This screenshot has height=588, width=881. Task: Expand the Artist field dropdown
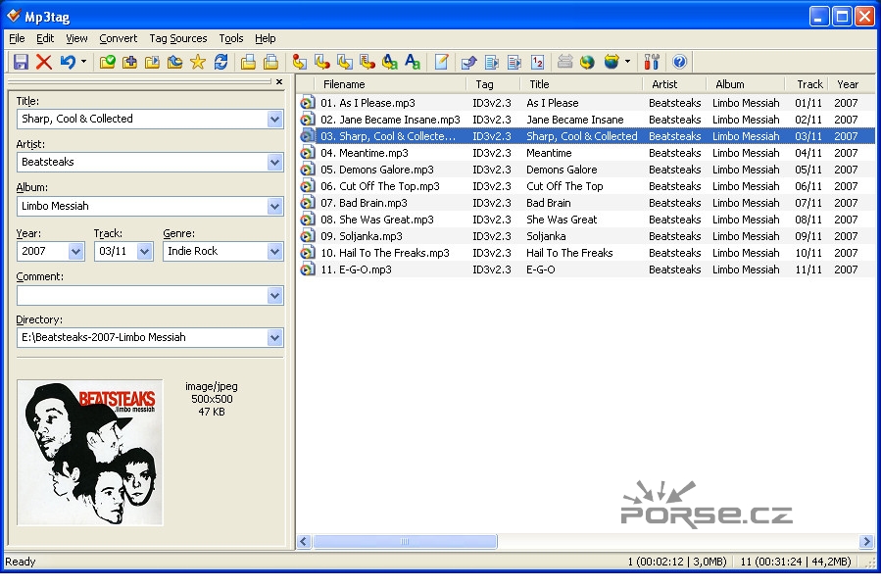(x=274, y=163)
